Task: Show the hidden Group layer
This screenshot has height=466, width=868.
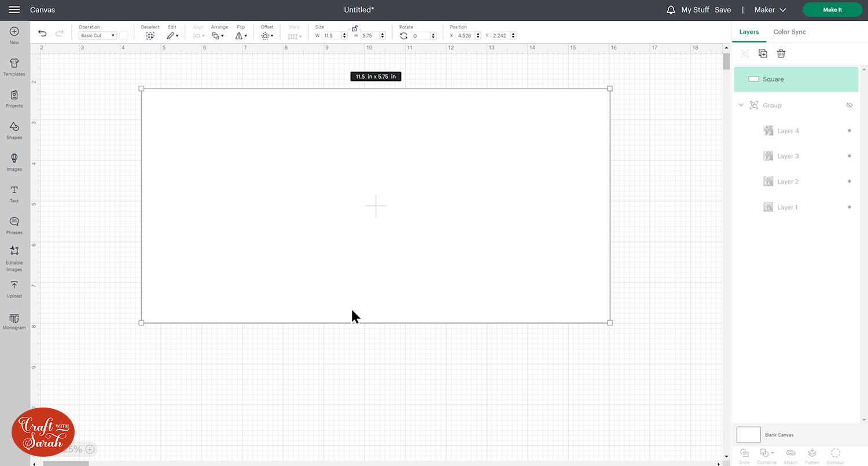Action: pos(849,105)
